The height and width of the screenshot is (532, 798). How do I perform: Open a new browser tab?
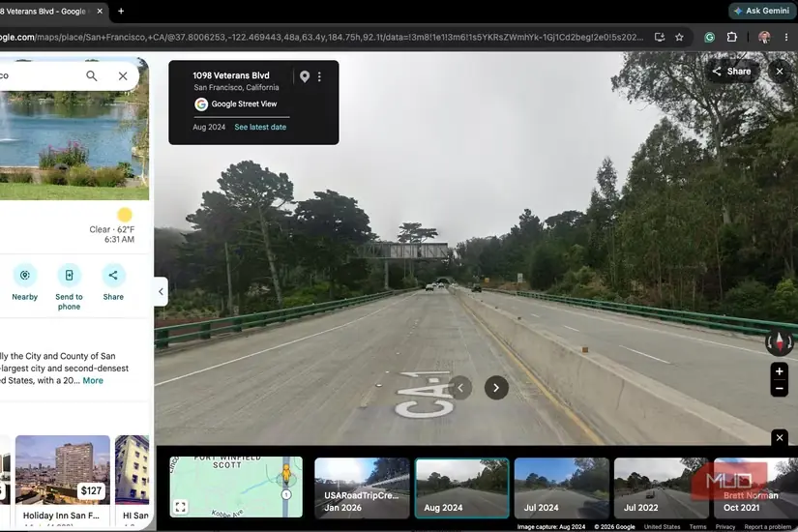pos(121,12)
